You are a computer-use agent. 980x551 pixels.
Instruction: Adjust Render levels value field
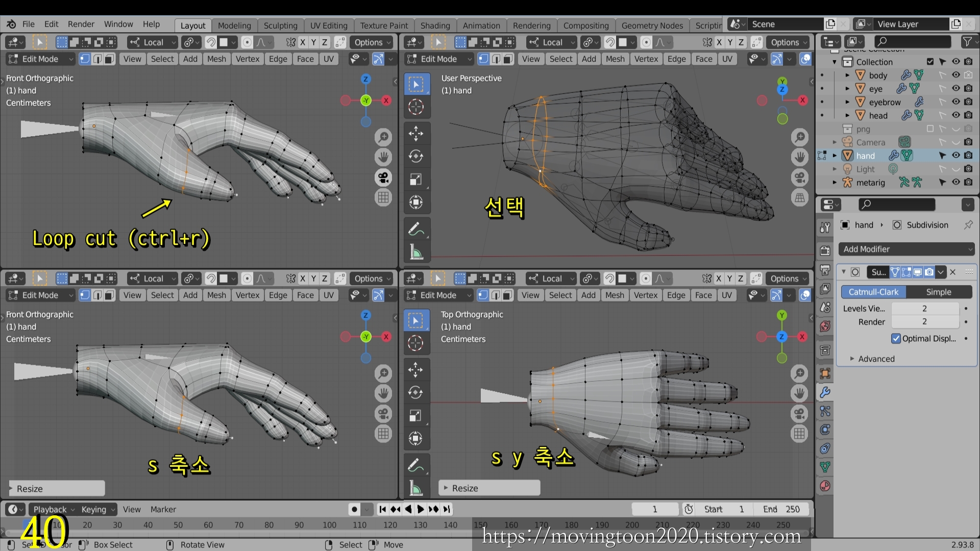pos(925,321)
